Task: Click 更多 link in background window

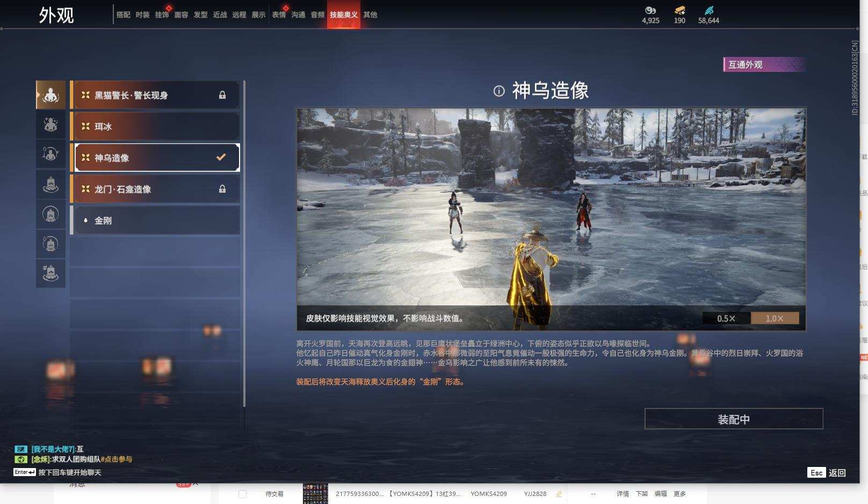Action: (679, 494)
